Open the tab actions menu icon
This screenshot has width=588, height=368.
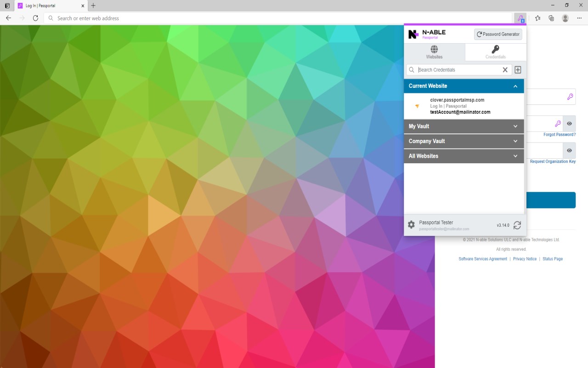[7, 6]
